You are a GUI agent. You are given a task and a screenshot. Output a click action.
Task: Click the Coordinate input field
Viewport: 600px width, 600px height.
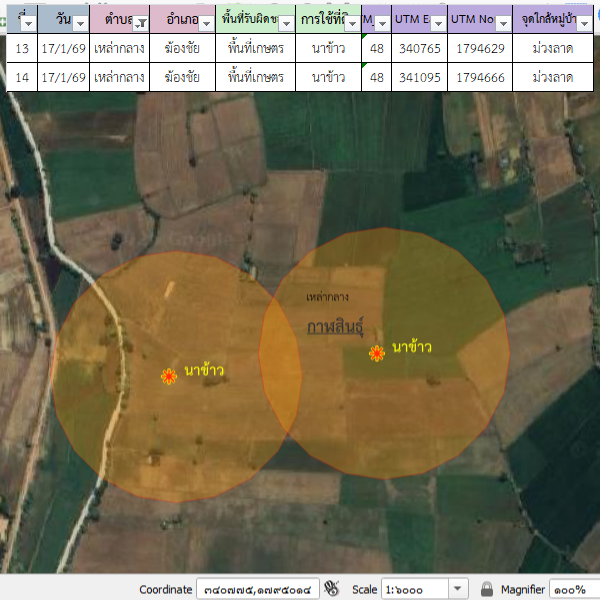(257, 589)
